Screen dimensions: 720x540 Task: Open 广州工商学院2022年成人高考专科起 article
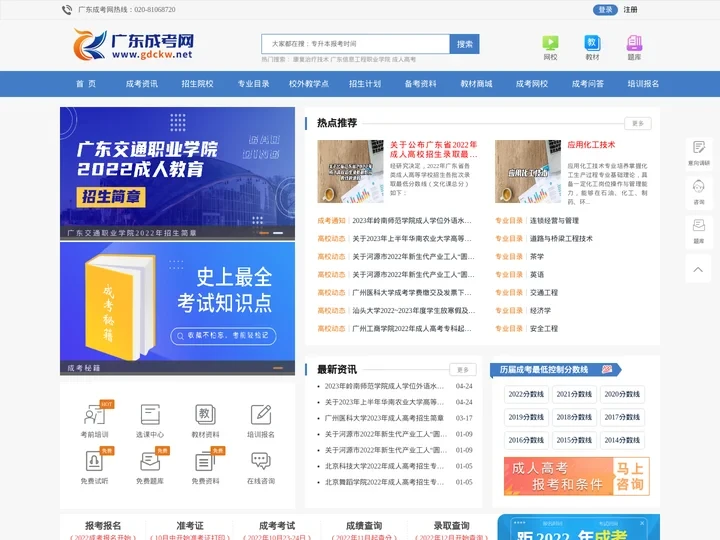pyautogui.click(x=411, y=329)
